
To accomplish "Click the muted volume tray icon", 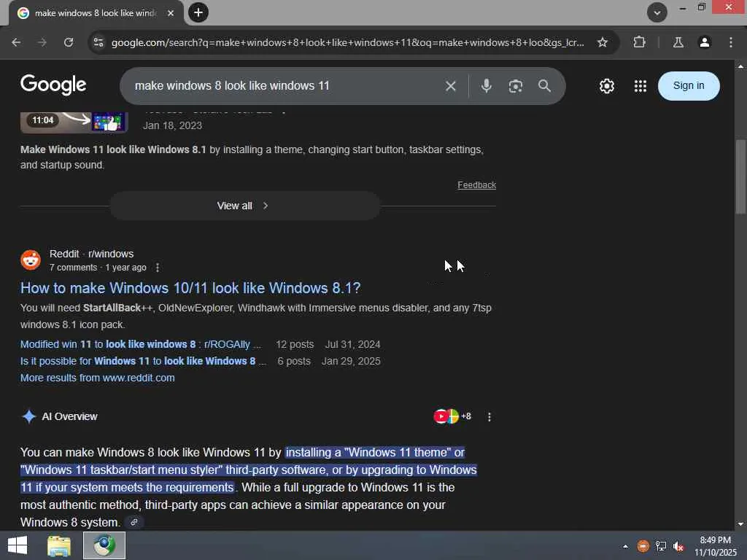I will pos(678,545).
